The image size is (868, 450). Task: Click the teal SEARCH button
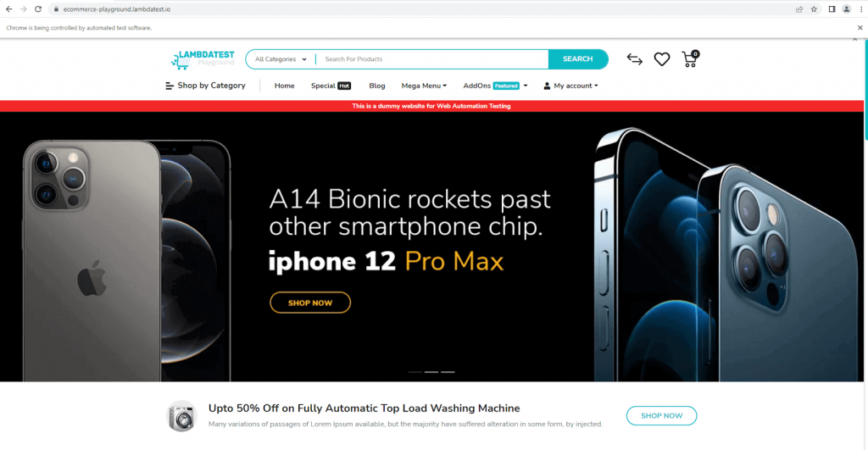point(578,59)
